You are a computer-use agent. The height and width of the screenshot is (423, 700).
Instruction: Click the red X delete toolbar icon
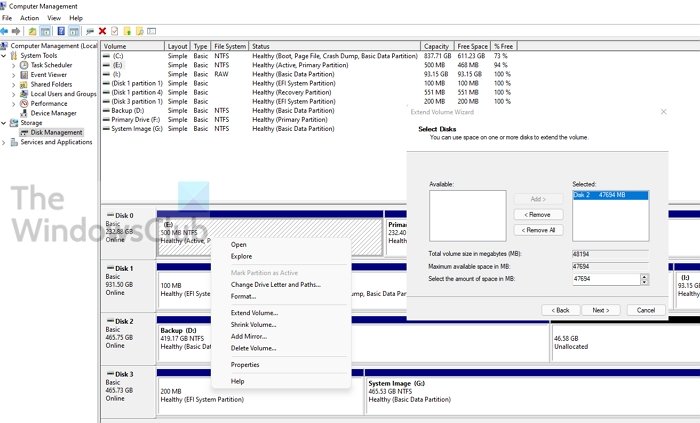pos(102,31)
